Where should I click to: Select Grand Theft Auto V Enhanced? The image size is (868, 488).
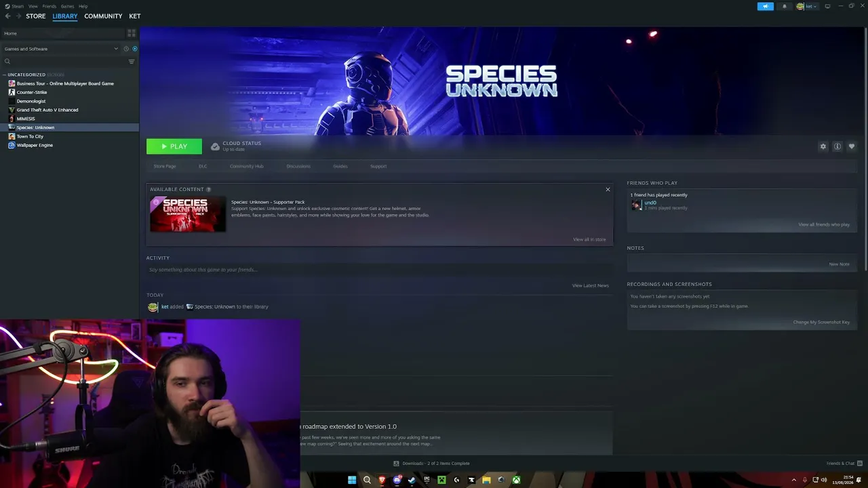tap(47, 110)
